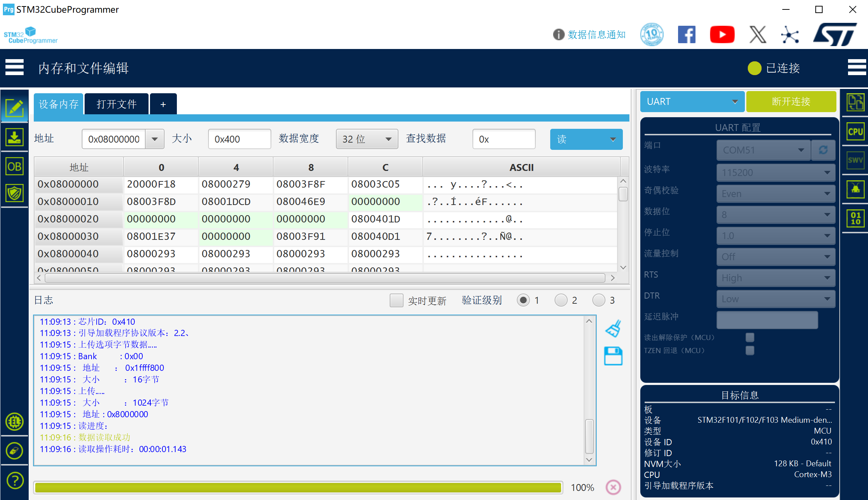Open the security shield panel icon
Screen dimensions: 868x500
point(15,193)
